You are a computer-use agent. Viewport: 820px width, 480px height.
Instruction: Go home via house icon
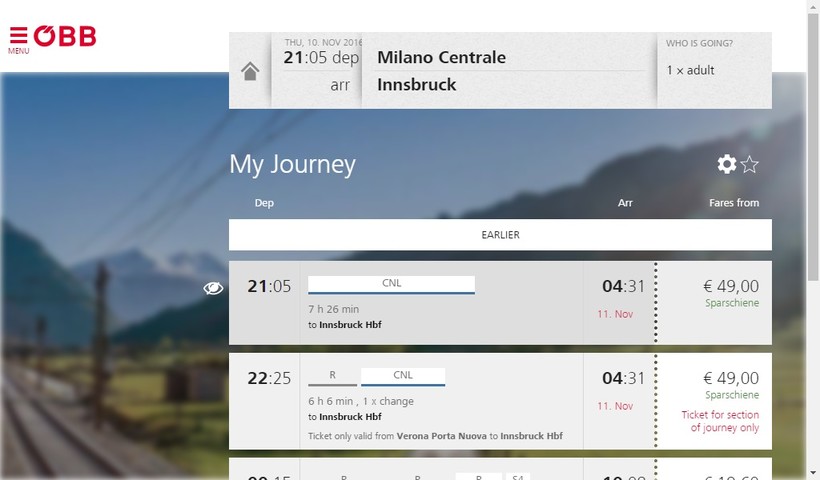pyautogui.click(x=250, y=71)
